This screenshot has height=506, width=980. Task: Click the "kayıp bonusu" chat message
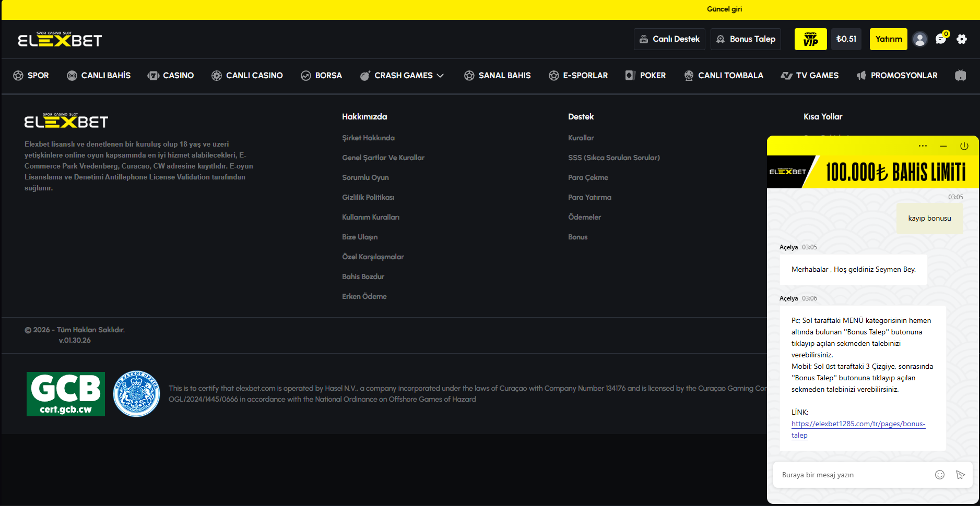click(x=929, y=218)
